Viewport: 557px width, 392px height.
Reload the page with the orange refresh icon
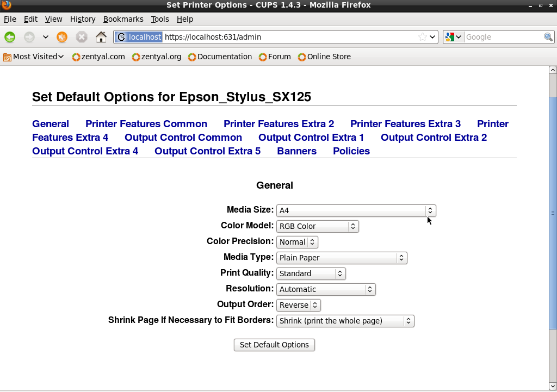(62, 37)
